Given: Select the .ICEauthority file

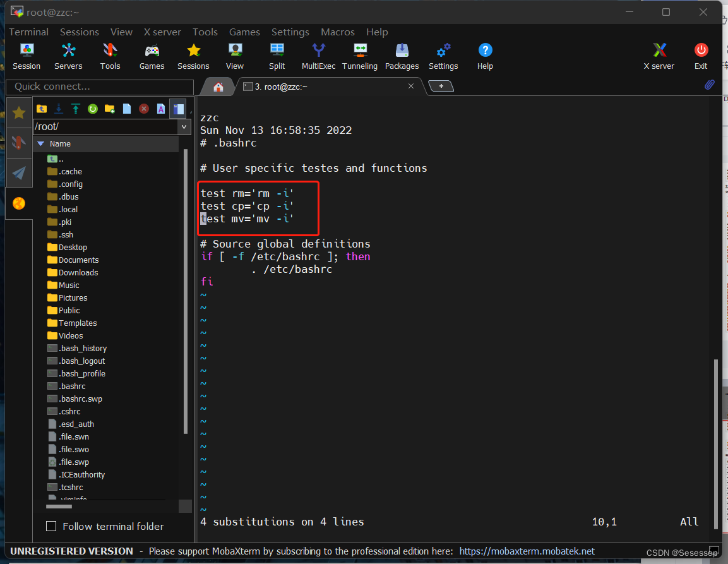Looking at the screenshot, I should [x=77, y=474].
